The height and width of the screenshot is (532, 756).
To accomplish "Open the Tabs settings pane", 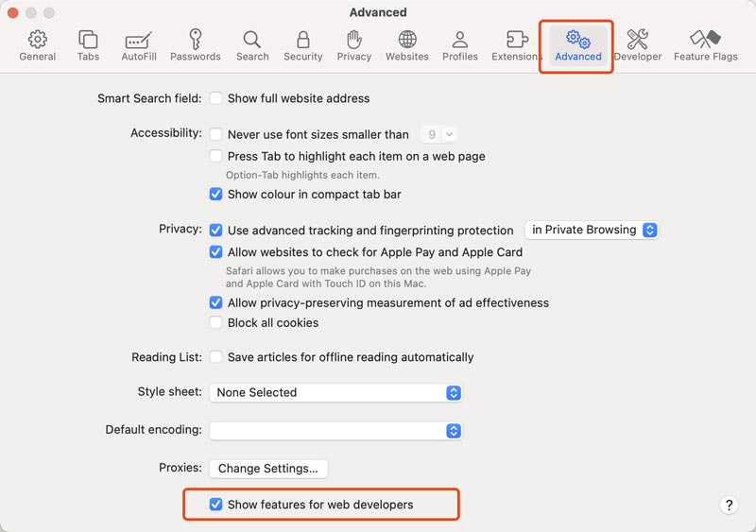I will pyautogui.click(x=88, y=46).
